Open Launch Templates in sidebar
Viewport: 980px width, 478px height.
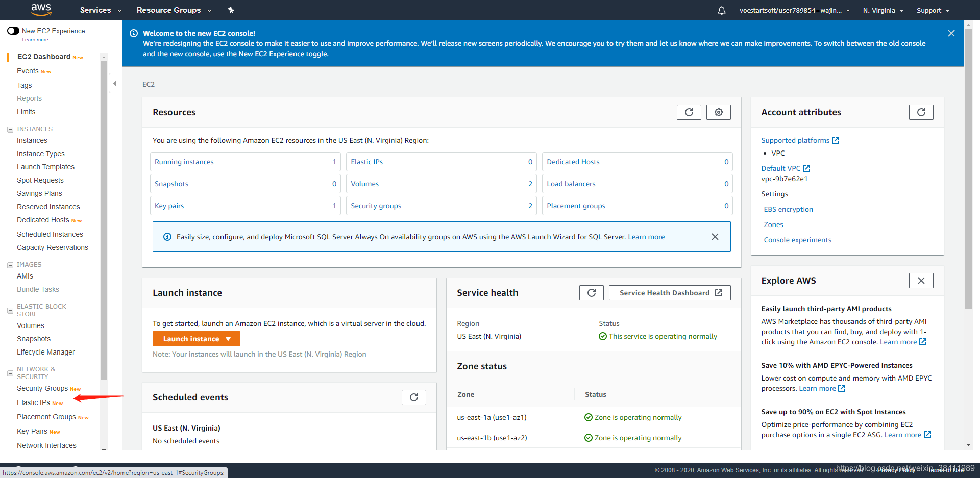pos(45,167)
